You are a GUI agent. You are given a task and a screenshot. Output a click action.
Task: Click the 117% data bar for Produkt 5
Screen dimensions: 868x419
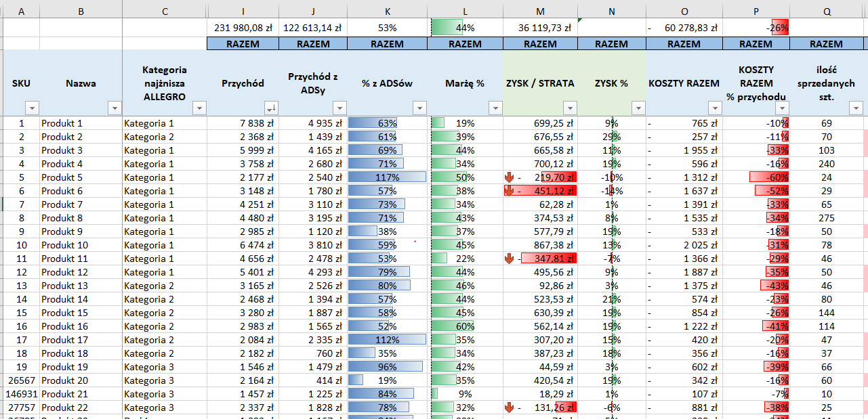[387, 177]
